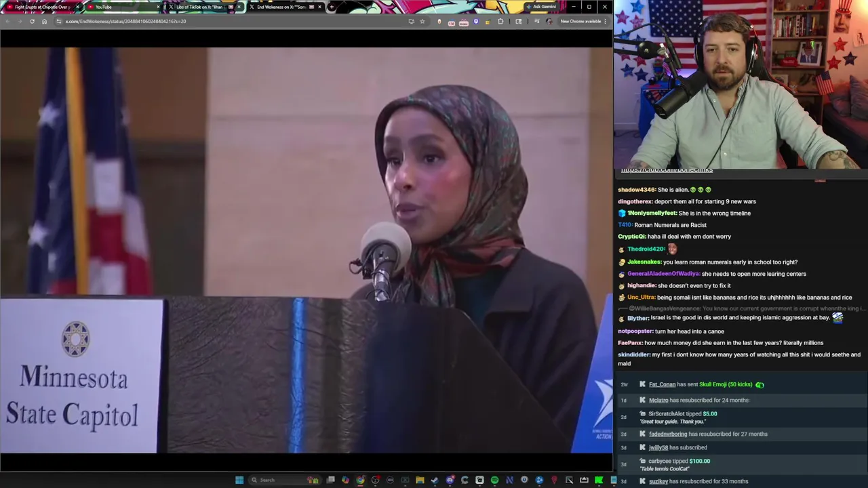This screenshot has height=488, width=868.
Task: Open Chrome from the taskbar
Action: coord(360,480)
